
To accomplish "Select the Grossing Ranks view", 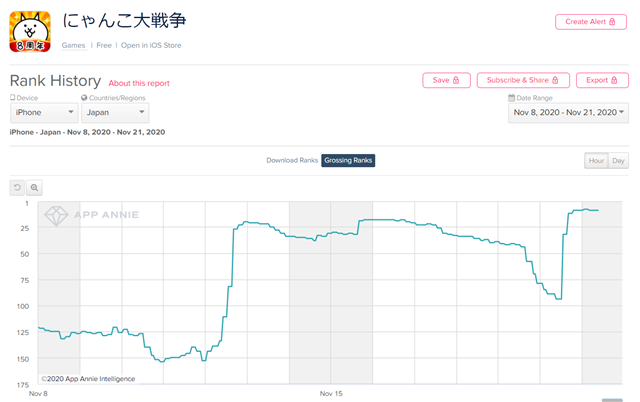I will tap(348, 160).
